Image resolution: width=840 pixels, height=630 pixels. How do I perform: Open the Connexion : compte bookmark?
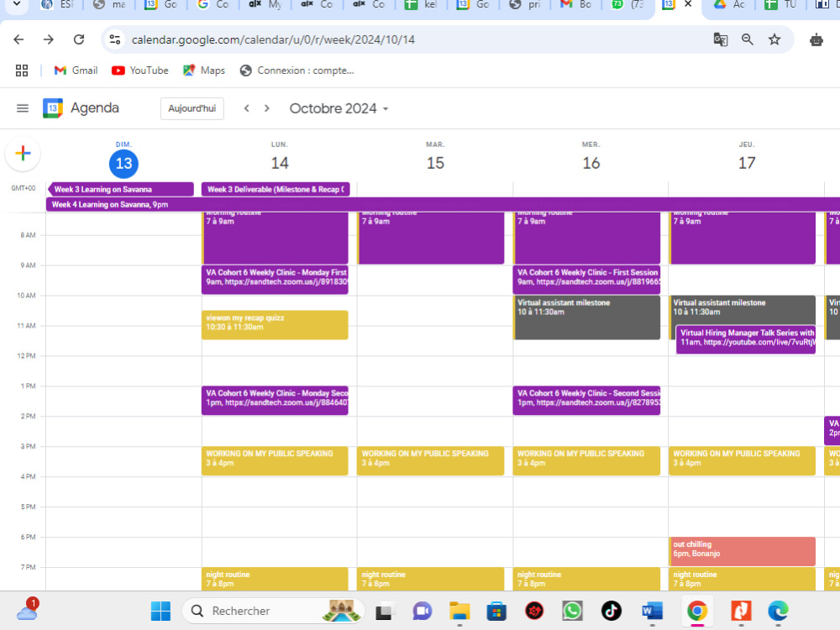297,71
